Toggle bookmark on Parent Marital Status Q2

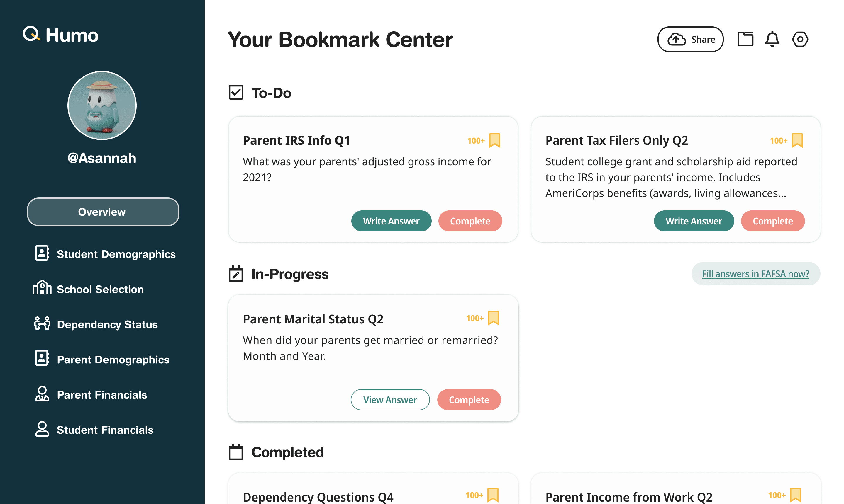point(493,318)
